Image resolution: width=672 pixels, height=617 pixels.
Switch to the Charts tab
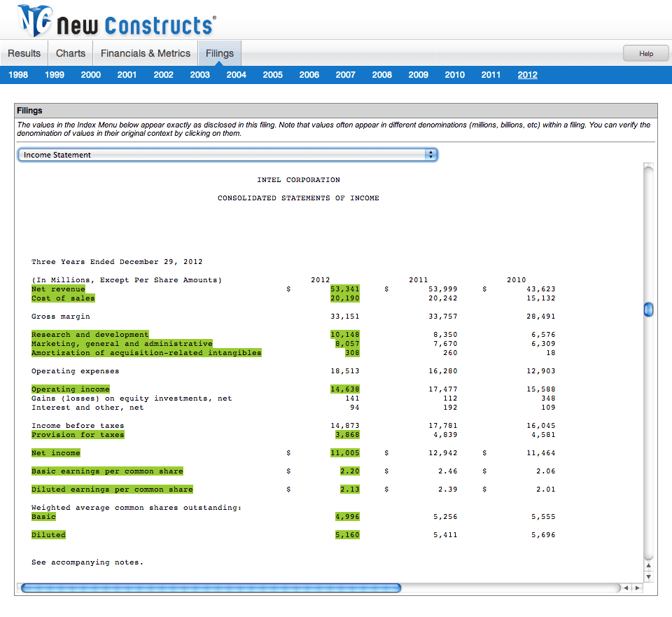71,53
